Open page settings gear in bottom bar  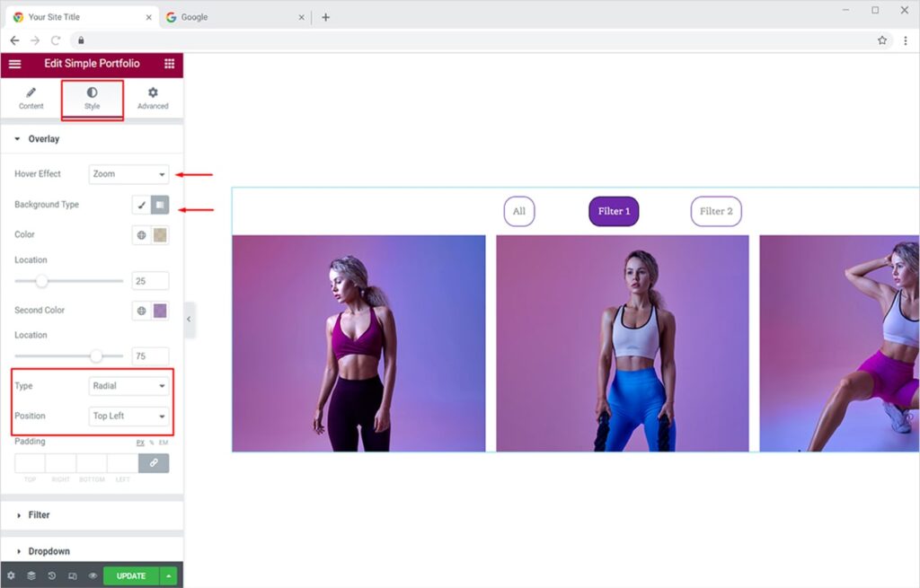click(11, 575)
